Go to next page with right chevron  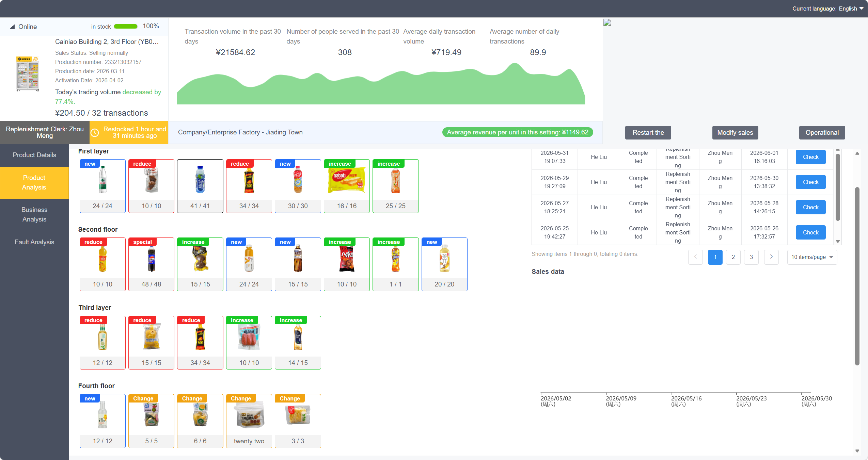coord(771,257)
